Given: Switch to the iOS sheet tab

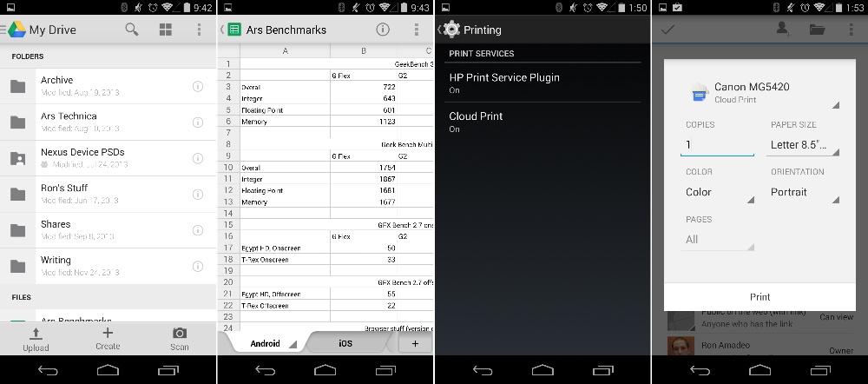Looking at the screenshot, I should (x=345, y=343).
